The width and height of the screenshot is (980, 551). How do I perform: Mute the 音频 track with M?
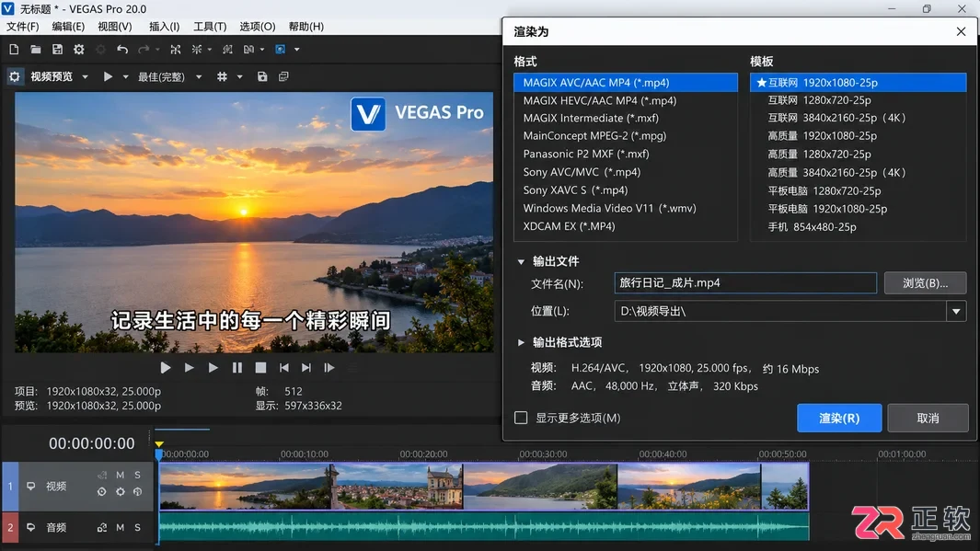(120, 528)
